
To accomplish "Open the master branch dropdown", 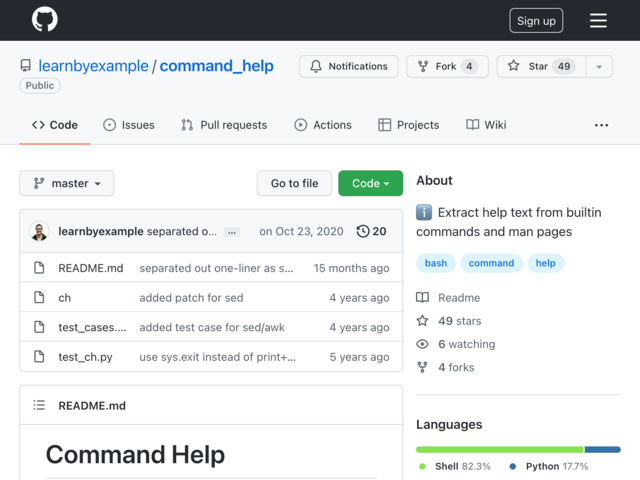I will click(67, 183).
